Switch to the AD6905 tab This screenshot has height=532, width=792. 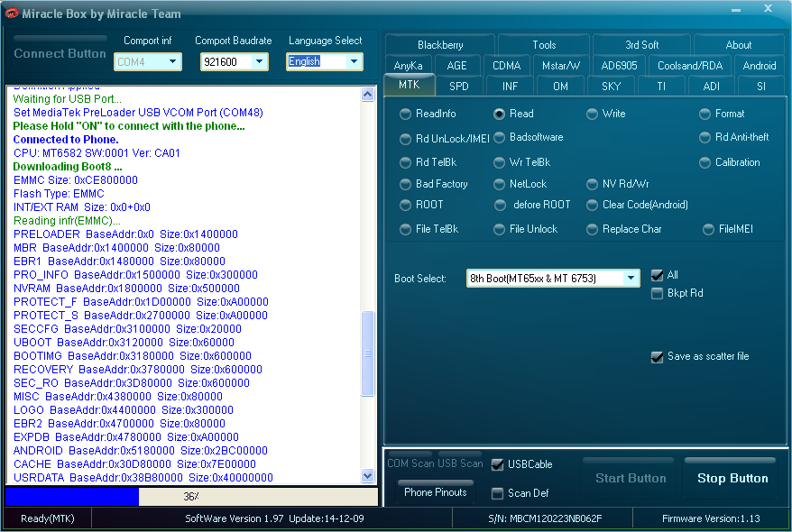619,66
